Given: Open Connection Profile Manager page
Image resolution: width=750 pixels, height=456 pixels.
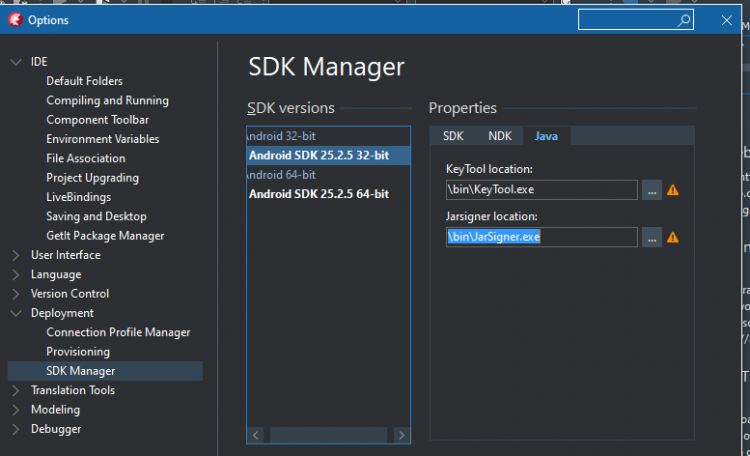Looking at the screenshot, I should pos(118,332).
